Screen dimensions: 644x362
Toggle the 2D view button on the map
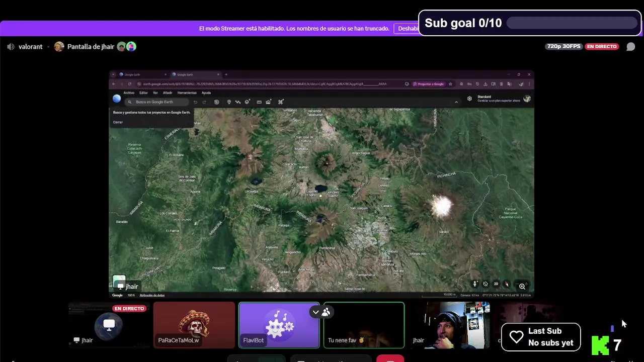496,284
